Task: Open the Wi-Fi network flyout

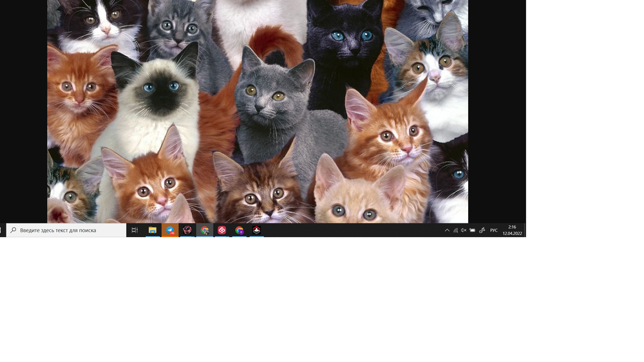Action: click(455, 230)
